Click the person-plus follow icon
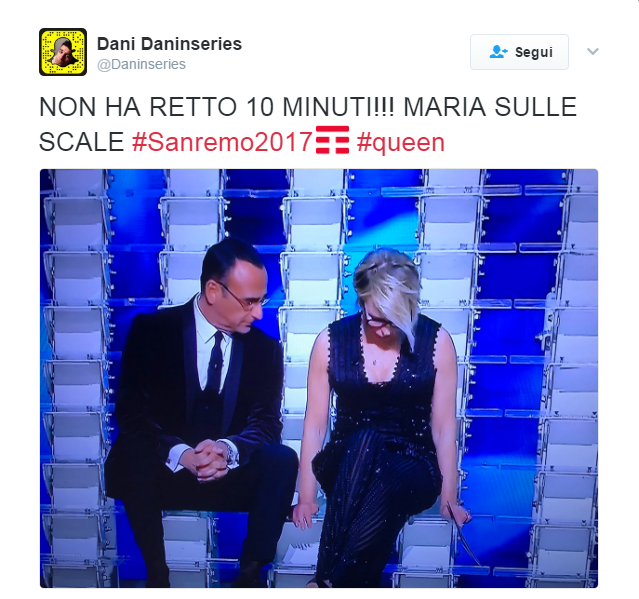 (498, 52)
